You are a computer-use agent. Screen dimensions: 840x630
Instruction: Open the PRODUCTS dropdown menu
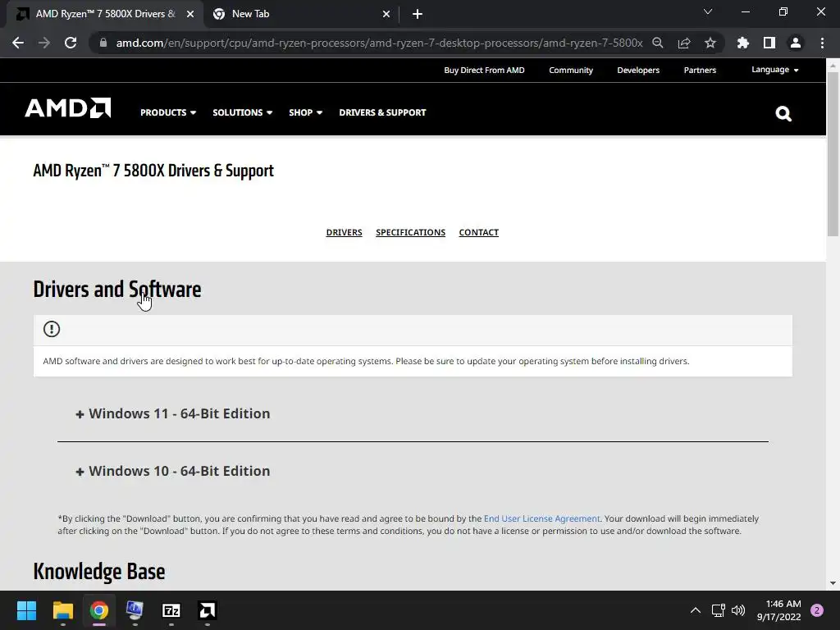pyautogui.click(x=168, y=112)
